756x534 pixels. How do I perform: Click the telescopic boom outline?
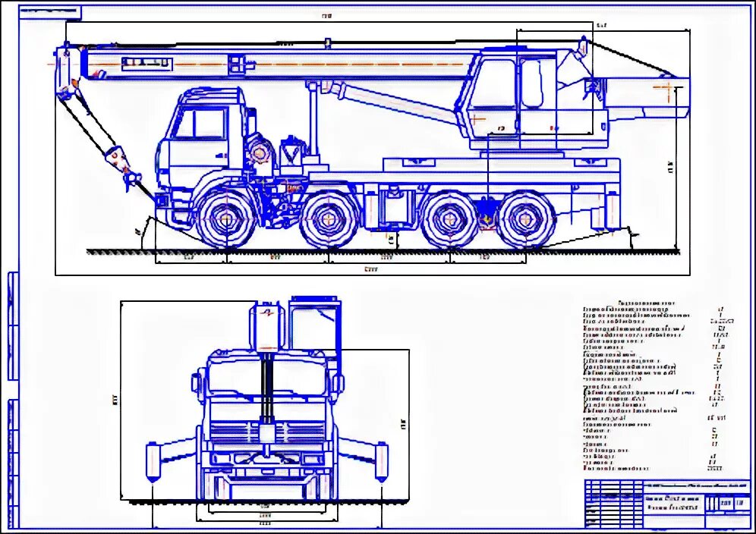pyautogui.click(x=266, y=64)
